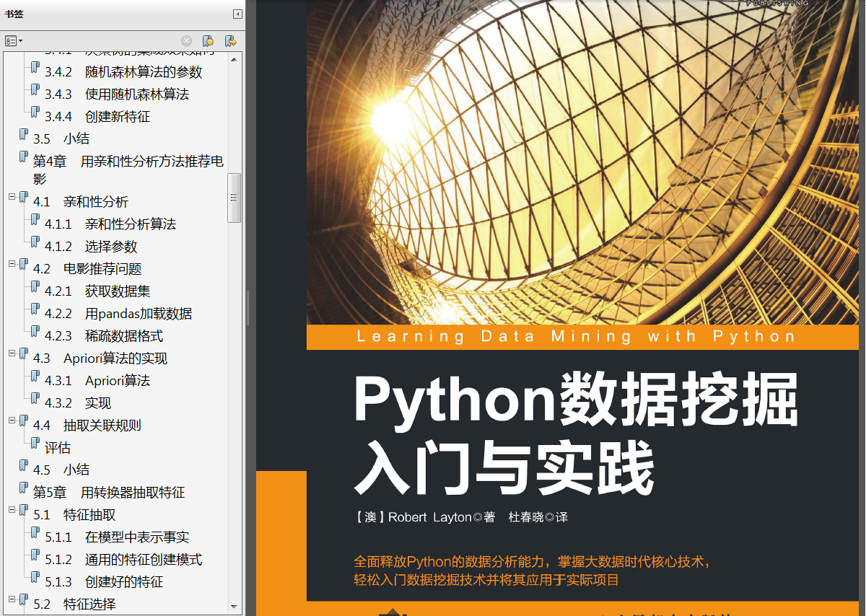
Task: Jump to bookmark 4.4 抽取关联规则
Action: [87, 426]
